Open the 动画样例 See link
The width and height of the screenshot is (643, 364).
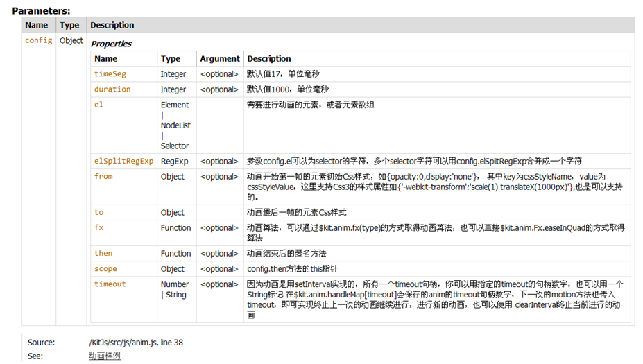[x=105, y=356]
